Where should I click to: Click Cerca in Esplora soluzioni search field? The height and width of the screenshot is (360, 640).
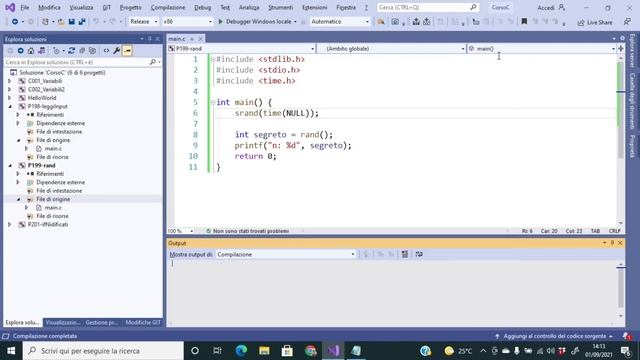(82, 62)
